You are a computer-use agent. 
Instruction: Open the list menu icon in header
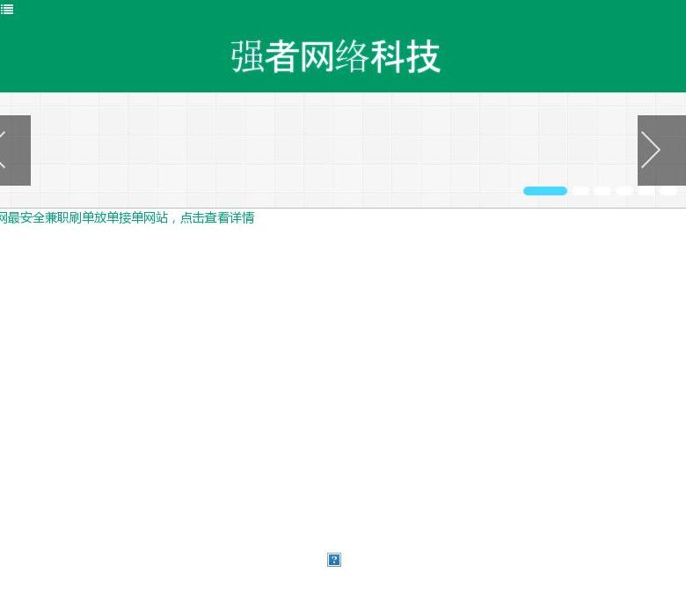[x=6, y=9]
